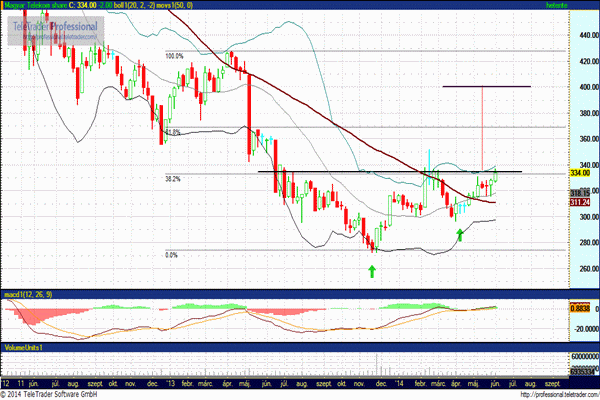Image resolution: width=600 pixels, height=400 pixels.
Task: Click the 280.00 price axis label
Action: (589, 243)
